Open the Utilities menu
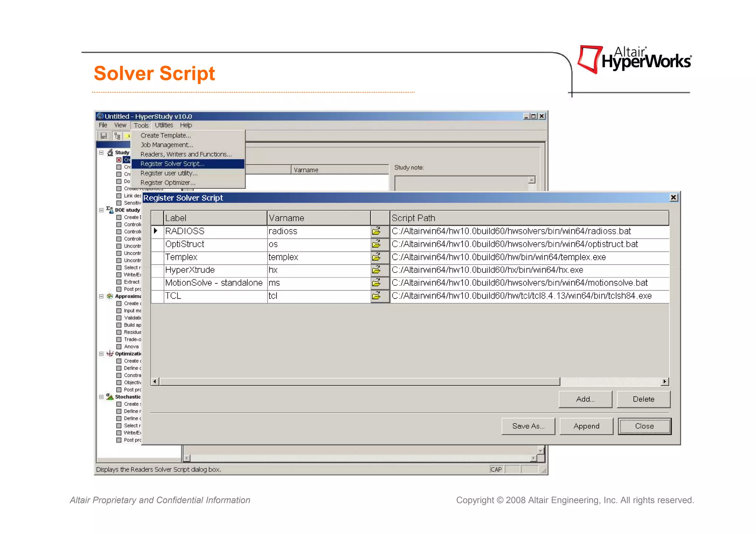Viewport: 756px width, 534px height. click(164, 125)
